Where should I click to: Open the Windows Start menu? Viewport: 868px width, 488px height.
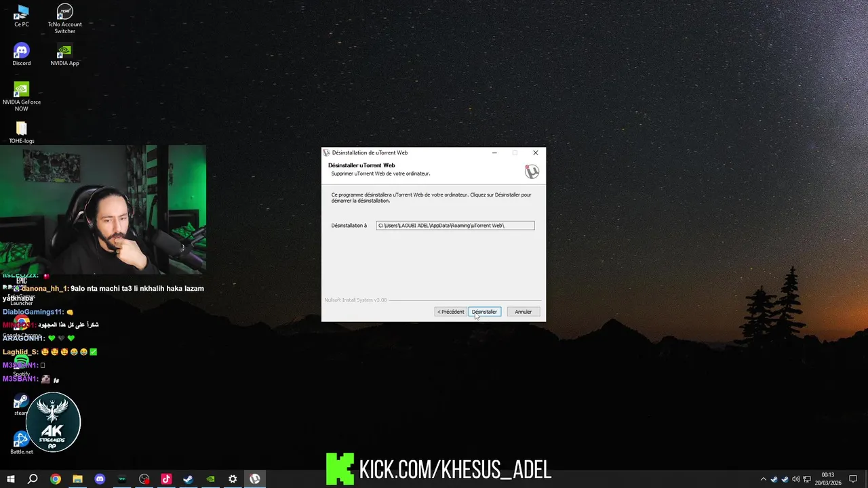click(11, 479)
